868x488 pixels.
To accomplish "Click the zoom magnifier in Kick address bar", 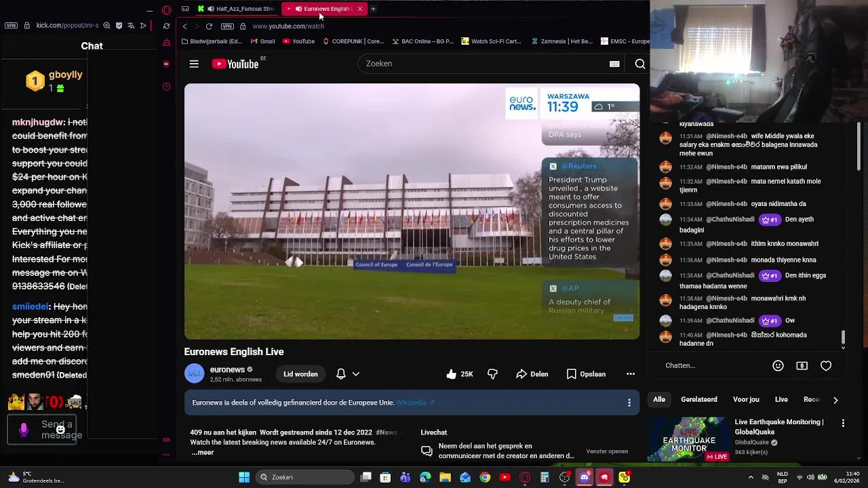I will 106,26.
